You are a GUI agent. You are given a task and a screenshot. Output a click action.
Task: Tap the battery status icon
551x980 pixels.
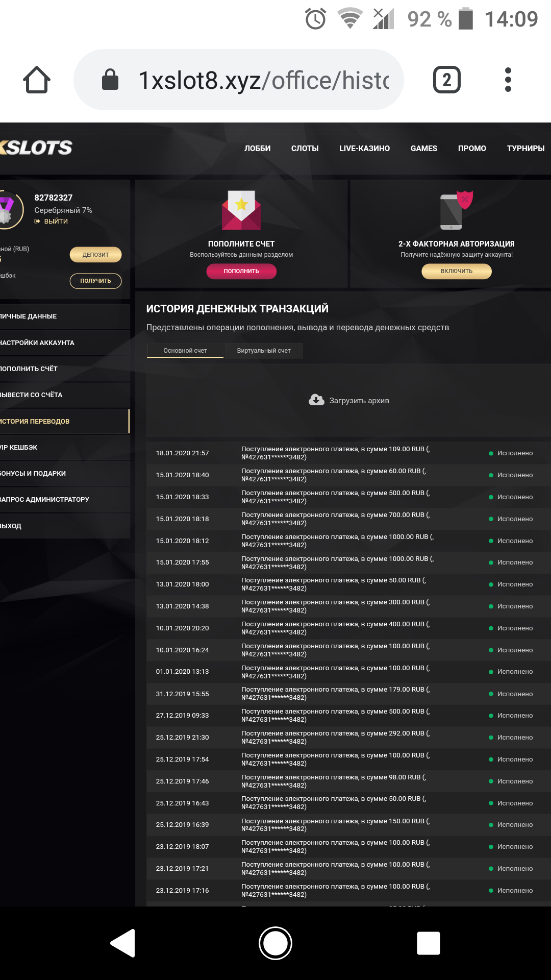[466, 18]
